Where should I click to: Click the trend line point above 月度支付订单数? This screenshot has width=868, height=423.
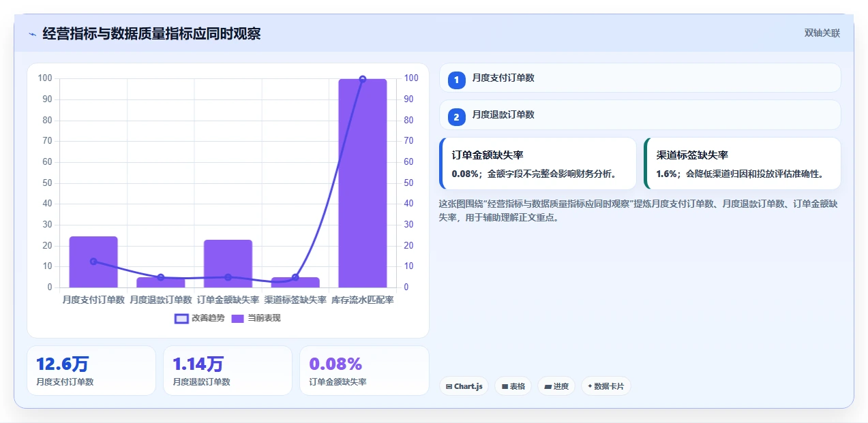(93, 262)
